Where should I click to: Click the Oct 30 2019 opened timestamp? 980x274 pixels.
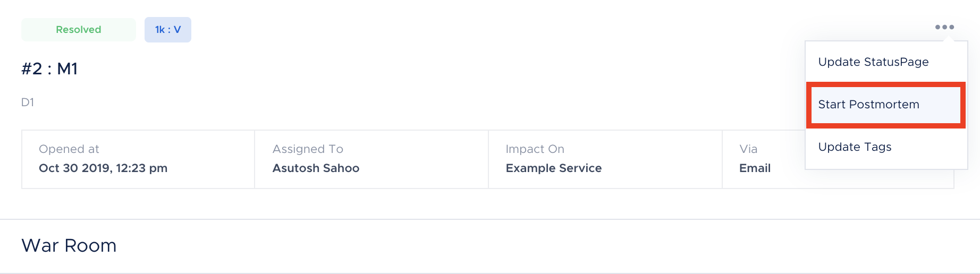pos(103,168)
